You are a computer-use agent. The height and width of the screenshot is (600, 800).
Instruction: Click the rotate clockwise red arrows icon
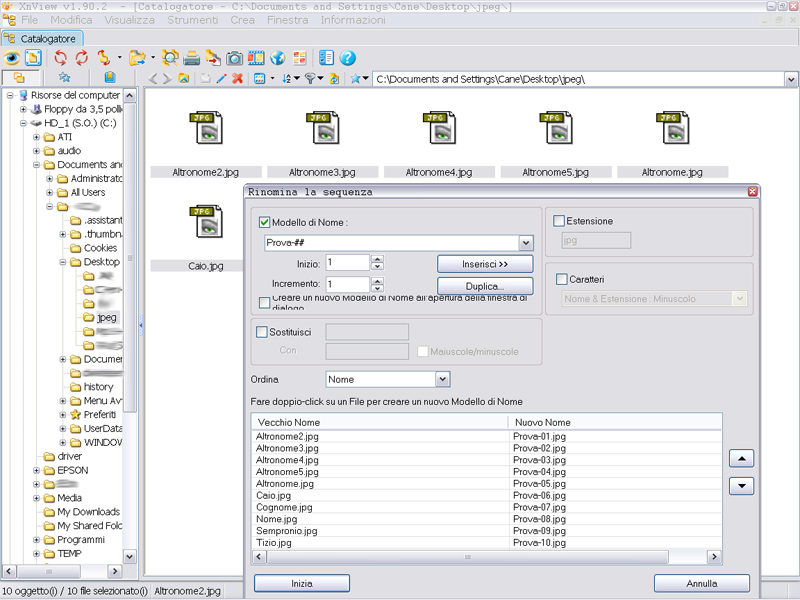(x=82, y=58)
